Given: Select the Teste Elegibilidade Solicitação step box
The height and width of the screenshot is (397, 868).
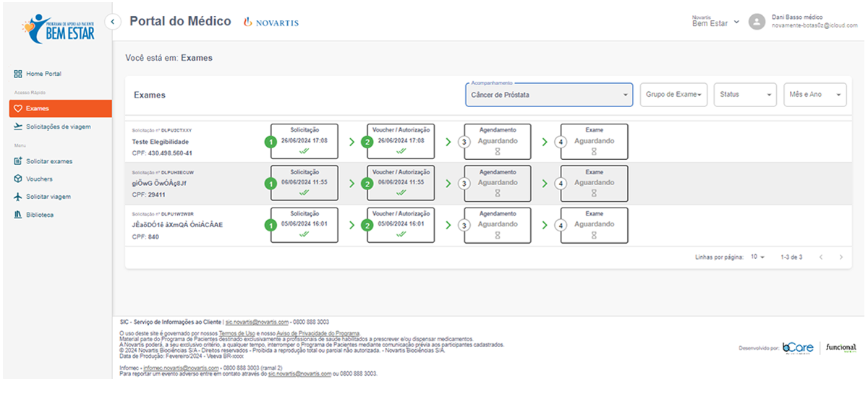Looking at the screenshot, I should [x=305, y=141].
